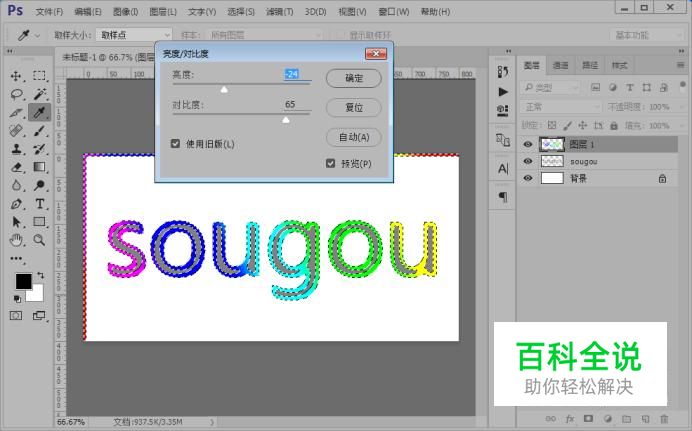Open the 窗口(W) menu
692x431 pixels.
point(394,12)
